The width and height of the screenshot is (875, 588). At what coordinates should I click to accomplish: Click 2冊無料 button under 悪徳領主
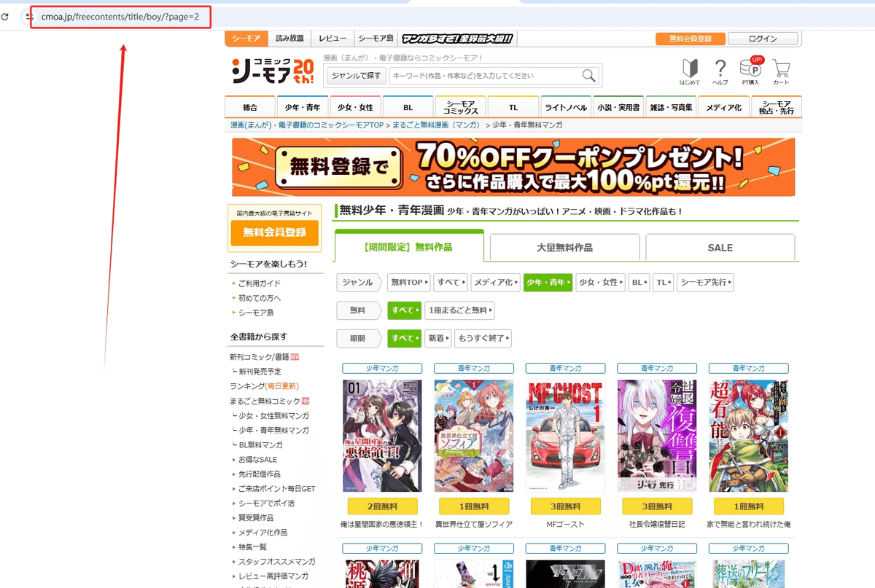382,506
